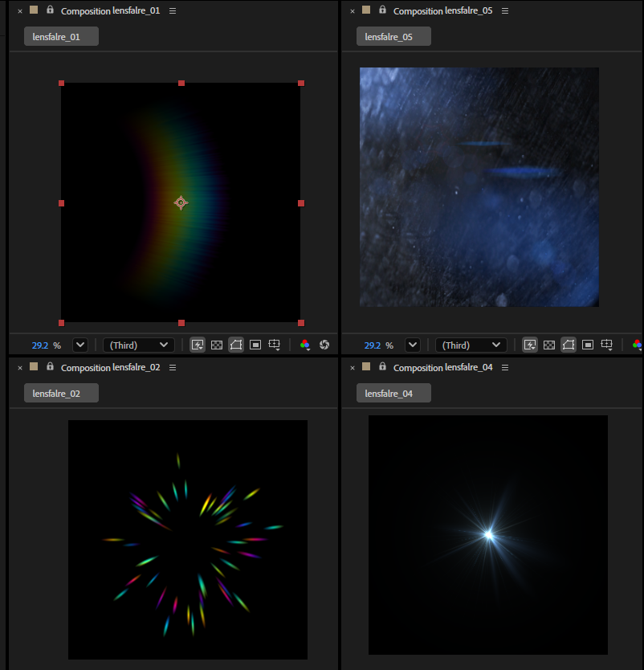Open Fast Previews options in lensfalre_05 viewer

[x=529, y=345]
